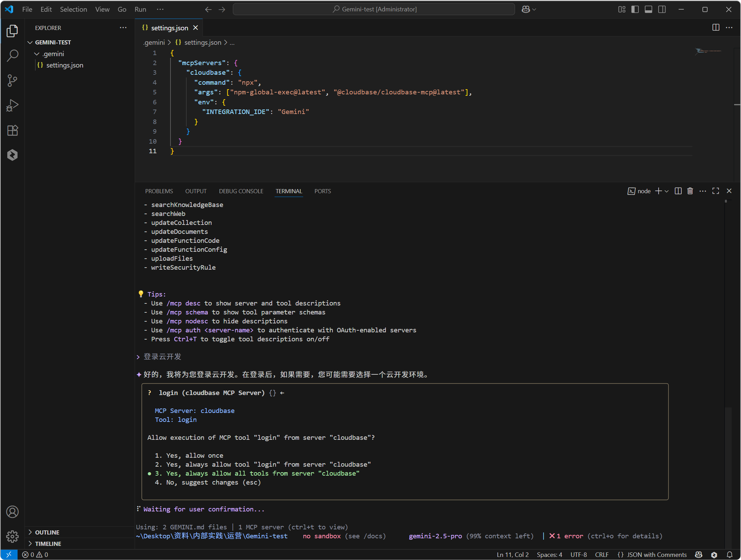The image size is (741, 560).
Task: Open the Search view in activity bar
Action: coord(12,56)
